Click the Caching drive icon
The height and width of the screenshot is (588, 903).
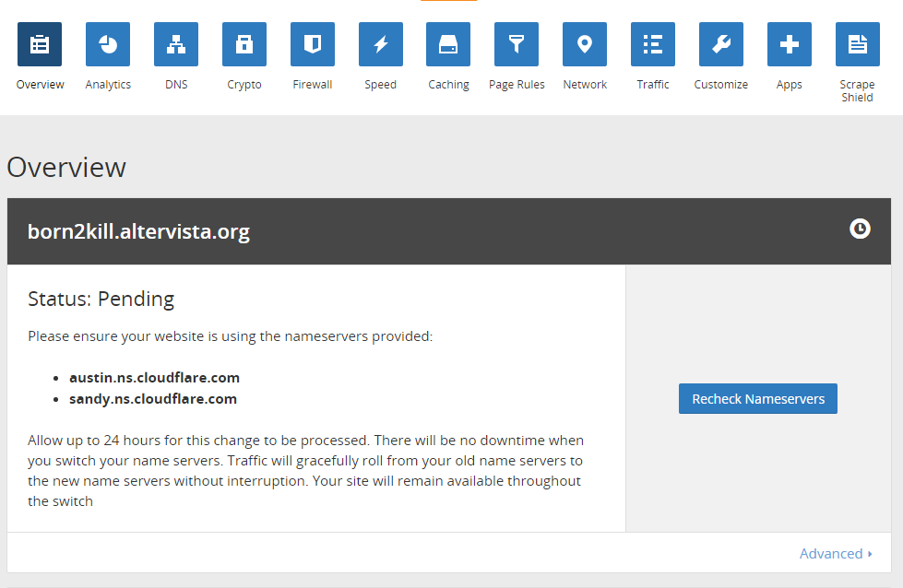click(448, 44)
